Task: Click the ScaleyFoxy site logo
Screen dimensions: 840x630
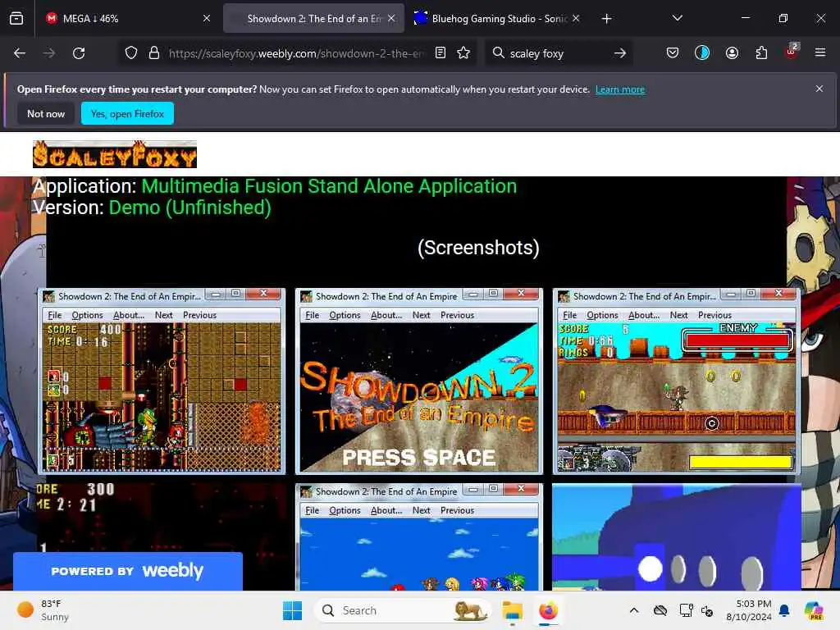Action: tap(115, 154)
